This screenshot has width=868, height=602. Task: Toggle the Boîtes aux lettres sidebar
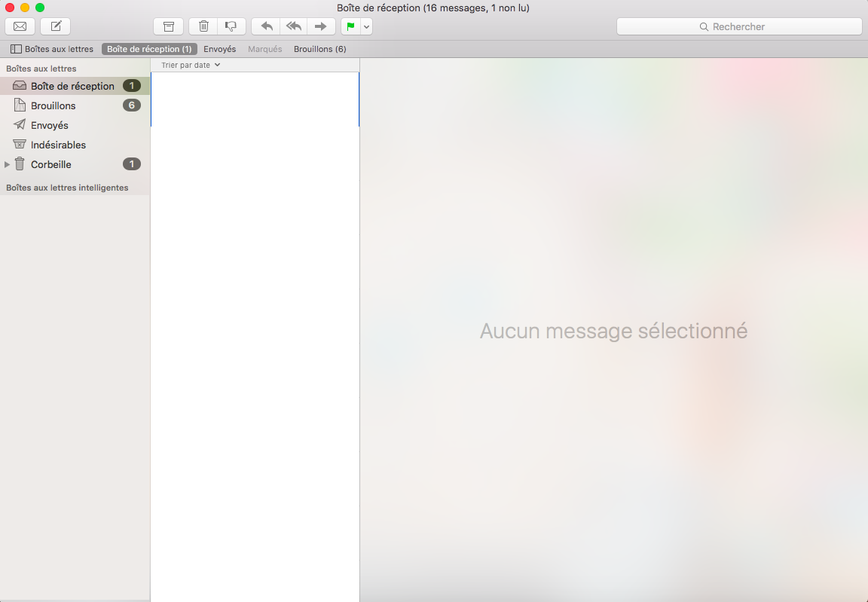click(x=52, y=49)
